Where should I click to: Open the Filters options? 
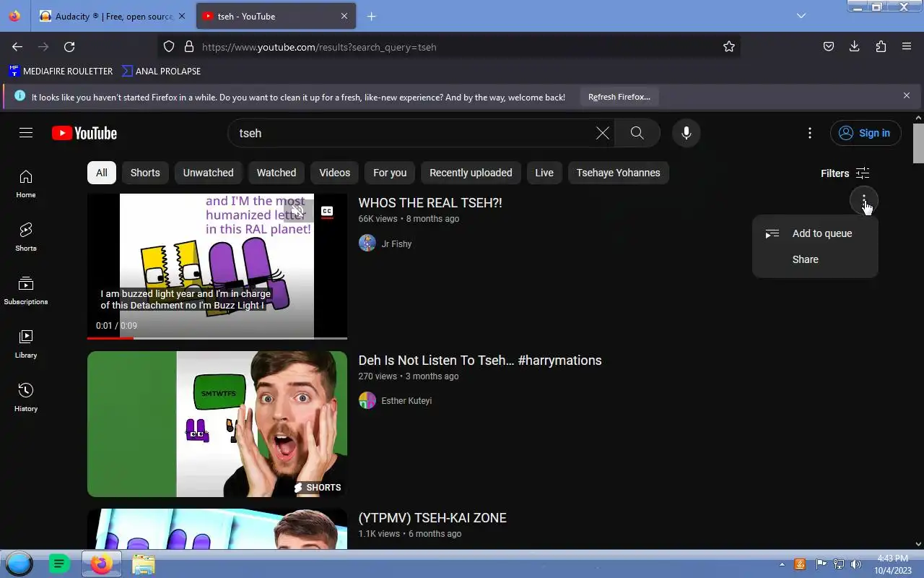click(845, 173)
